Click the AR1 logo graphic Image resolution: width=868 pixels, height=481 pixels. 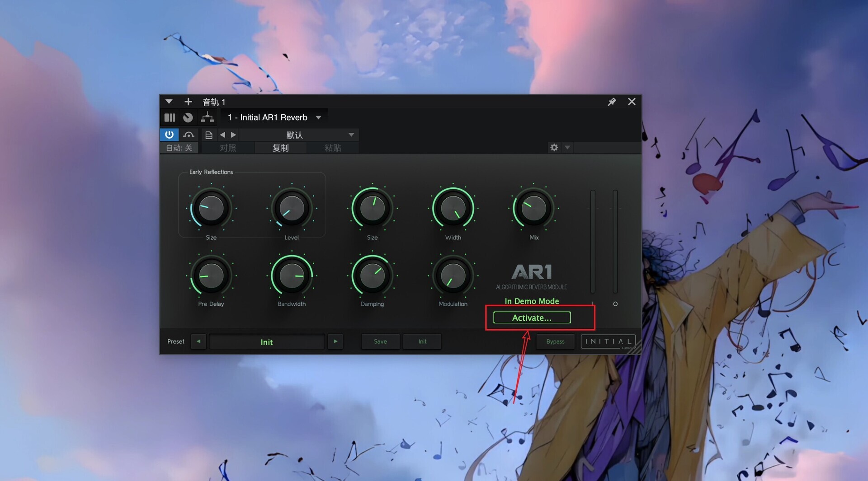pyautogui.click(x=532, y=272)
